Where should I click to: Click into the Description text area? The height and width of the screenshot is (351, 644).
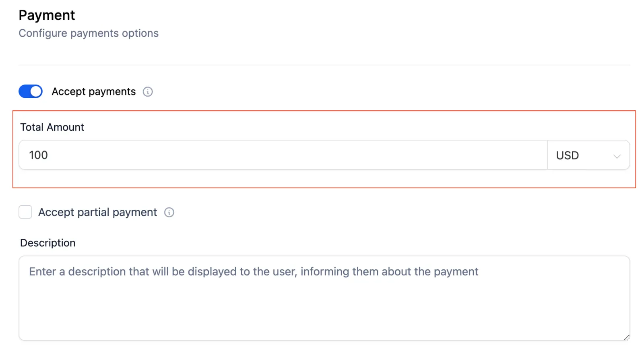[x=324, y=298]
